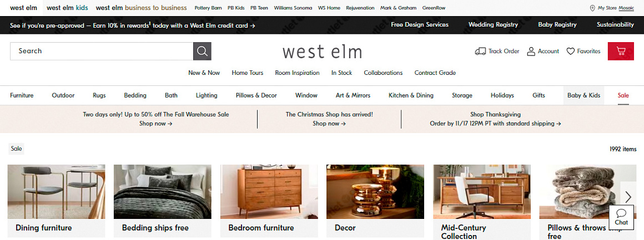644x240 pixels.
Task: Click the west elm center logo
Action: coord(322,52)
